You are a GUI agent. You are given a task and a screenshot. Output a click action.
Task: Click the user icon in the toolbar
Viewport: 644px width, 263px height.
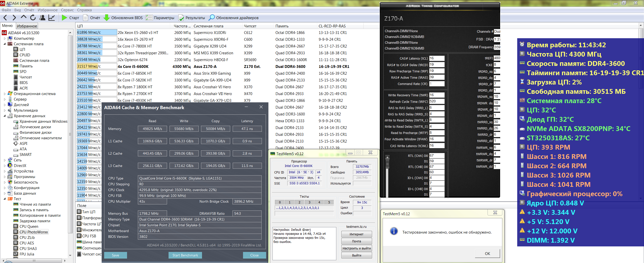[43, 18]
